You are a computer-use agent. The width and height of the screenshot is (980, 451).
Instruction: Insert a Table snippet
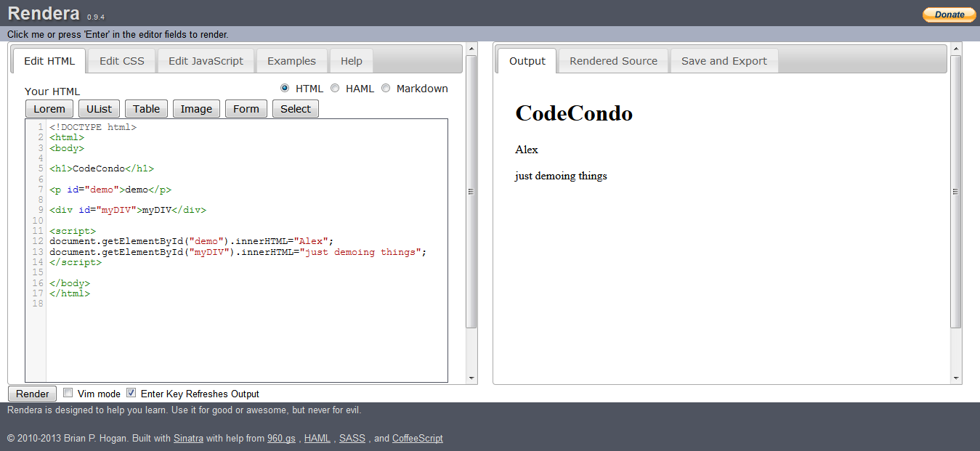[145, 108]
